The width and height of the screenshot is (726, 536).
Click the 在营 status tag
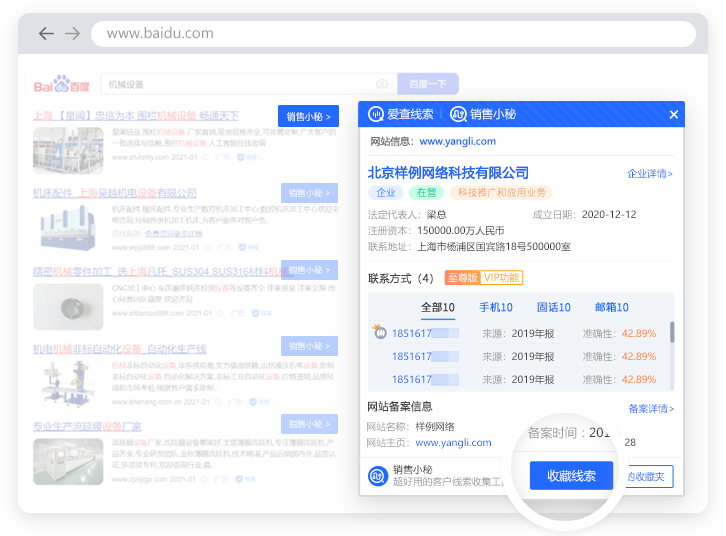[x=426, y=193]
